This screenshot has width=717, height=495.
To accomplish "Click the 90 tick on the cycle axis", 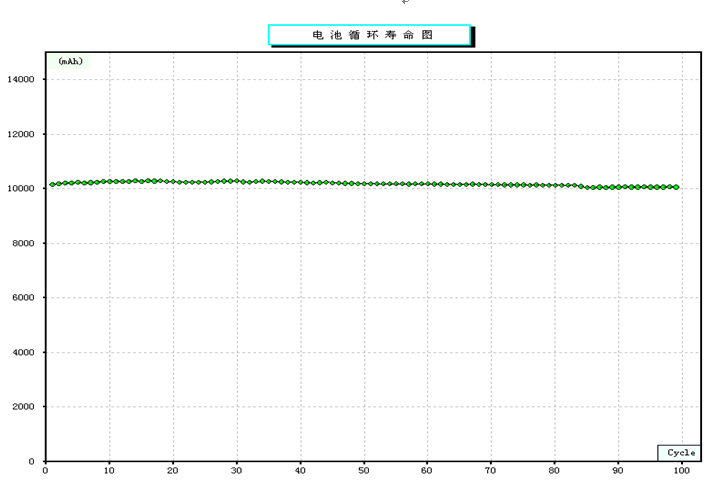I will click(x=618, y=470).
